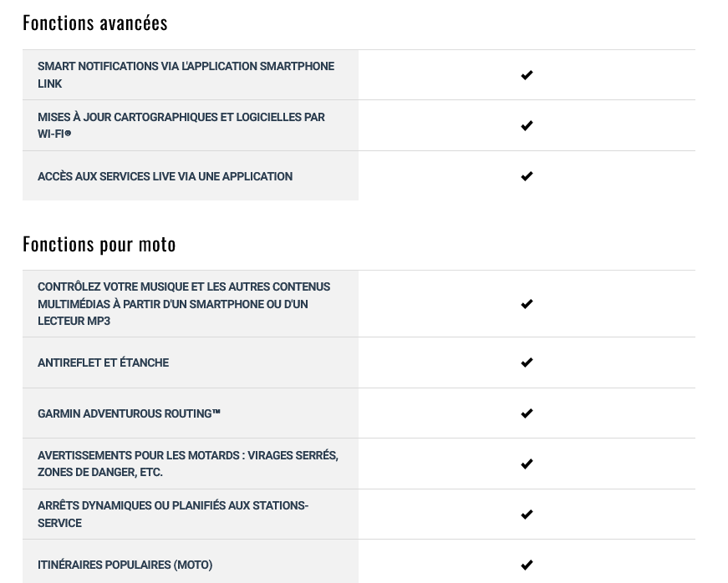
Task: Click checkmark for fuel station stops
Action: pos(527,515)
